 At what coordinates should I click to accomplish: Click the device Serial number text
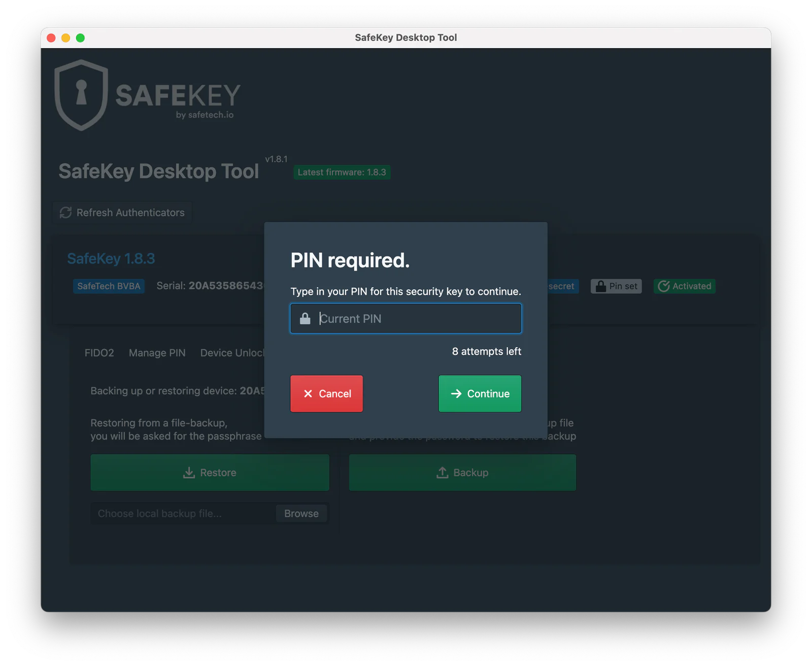[210, 286]
